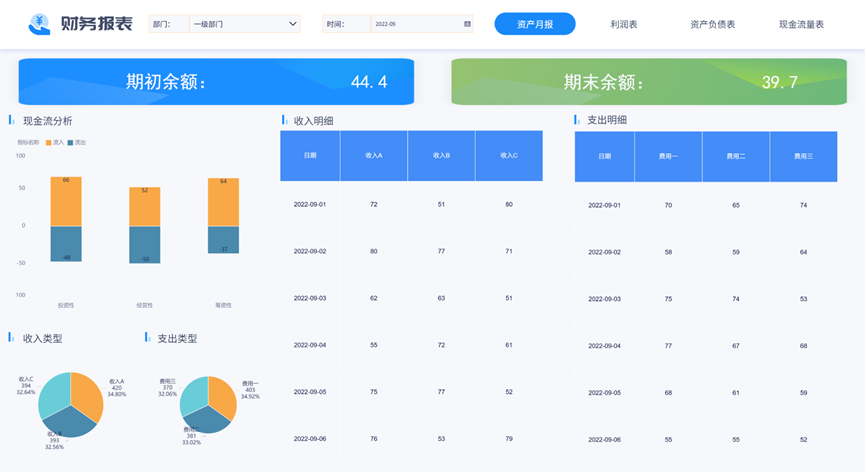The image size is (865, 472).
Task: Sort by the 费用三 column header
Action: click(x=804, y=157)
